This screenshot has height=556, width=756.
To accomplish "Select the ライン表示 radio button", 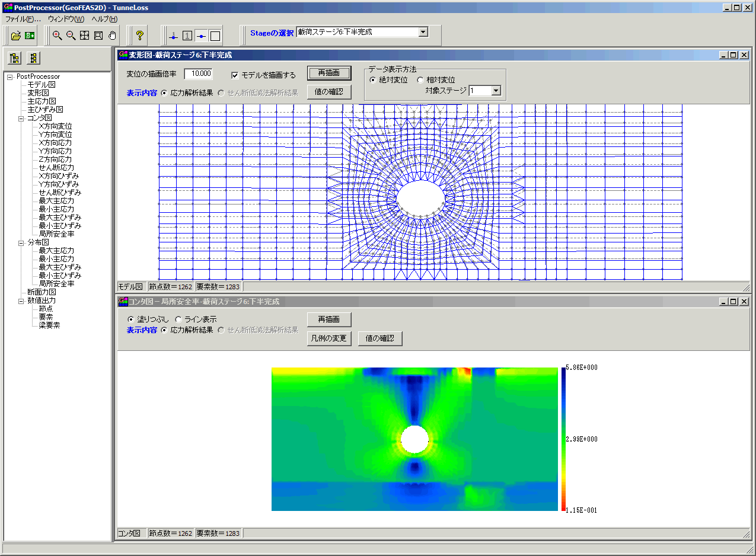I will 178,319.
